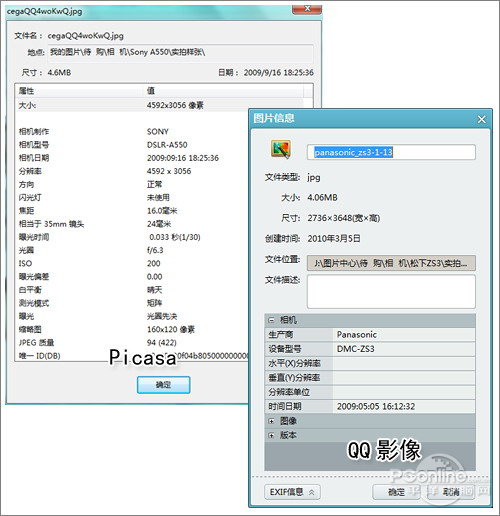Select the 大小 4592x3056 像素 row
Viewport: 500px width, 516px height.
(x=159, y=105)
